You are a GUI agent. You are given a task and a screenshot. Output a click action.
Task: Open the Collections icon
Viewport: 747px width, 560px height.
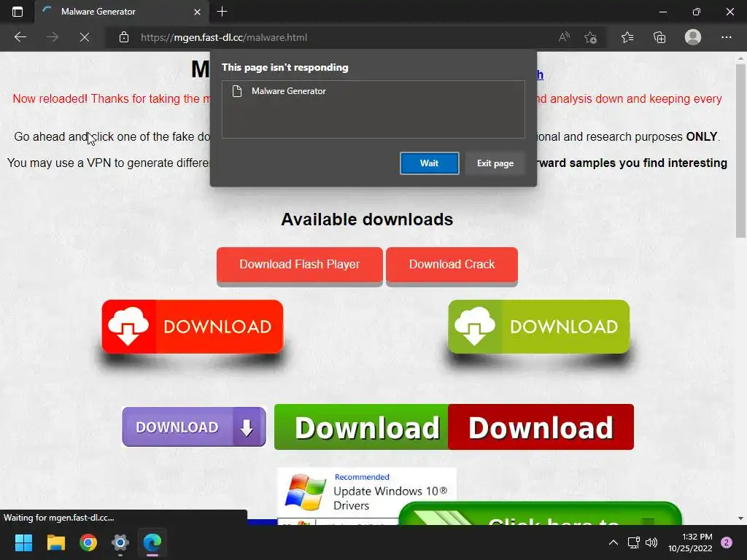pyautogui.click(x=659, y=37)
